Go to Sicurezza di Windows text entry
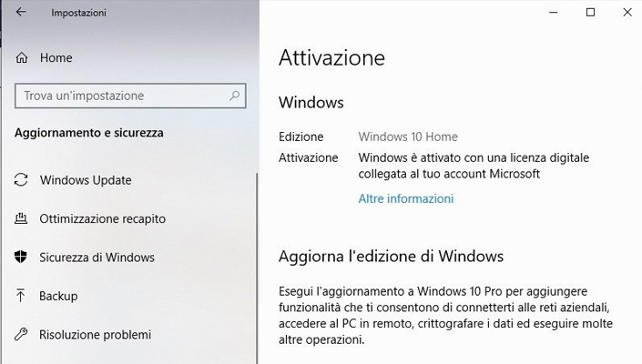Viewport: 642px width, 364px height. click(97, 258)
